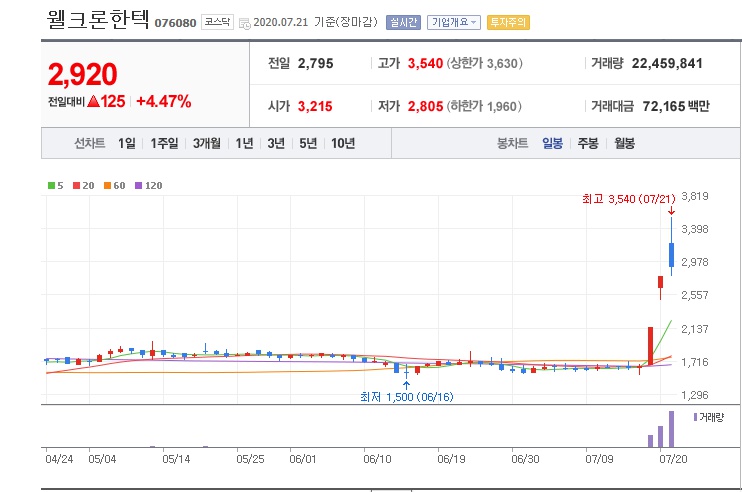Click the 2,137 price axis label
Viewport: 742px width, 492px height.
coord(695,328)
